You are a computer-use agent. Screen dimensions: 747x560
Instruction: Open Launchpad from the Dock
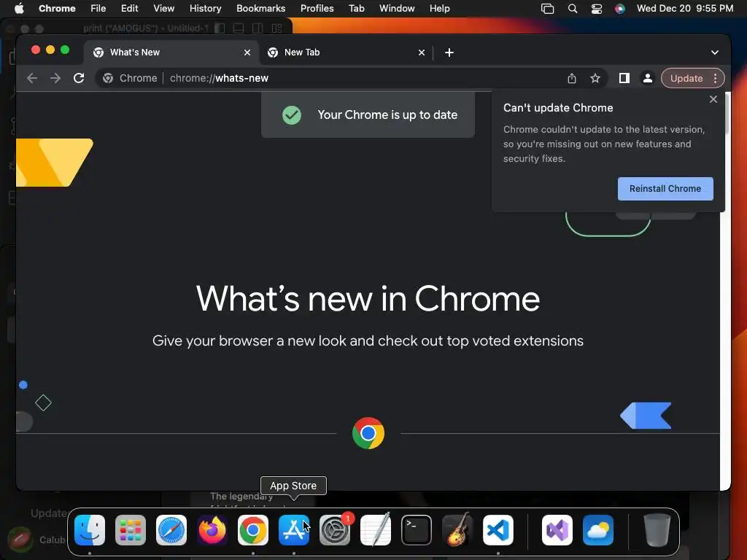(131, 530)
